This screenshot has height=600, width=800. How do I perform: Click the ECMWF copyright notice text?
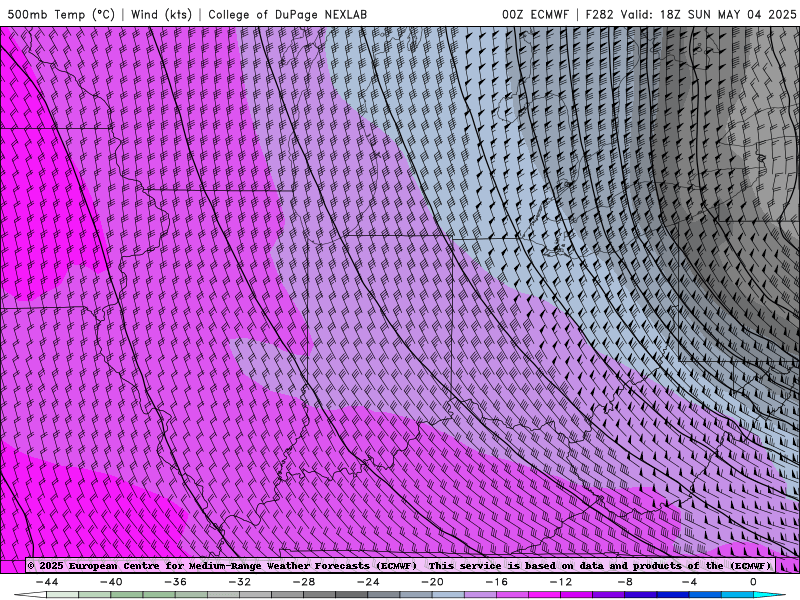pyautogui.click(x=399, y=565)
